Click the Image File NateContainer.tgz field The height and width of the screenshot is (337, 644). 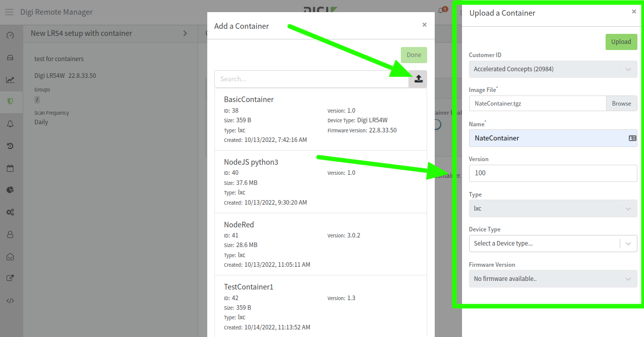point(538,104)
